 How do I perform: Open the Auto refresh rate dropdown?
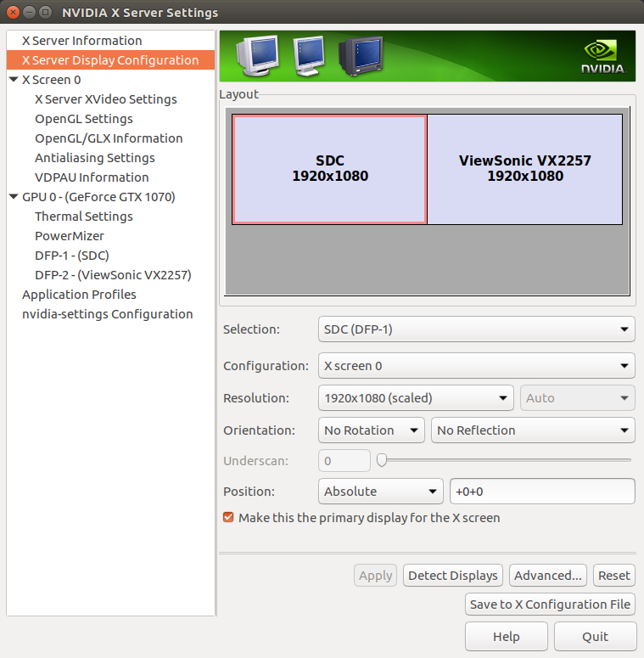(577, 398)
